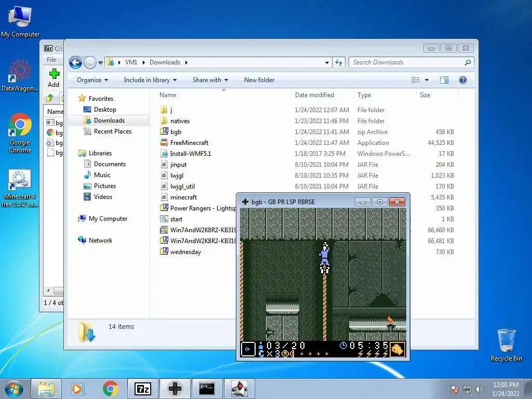
Task: Open the view options dropdown arrow
Action: [427, 80]
